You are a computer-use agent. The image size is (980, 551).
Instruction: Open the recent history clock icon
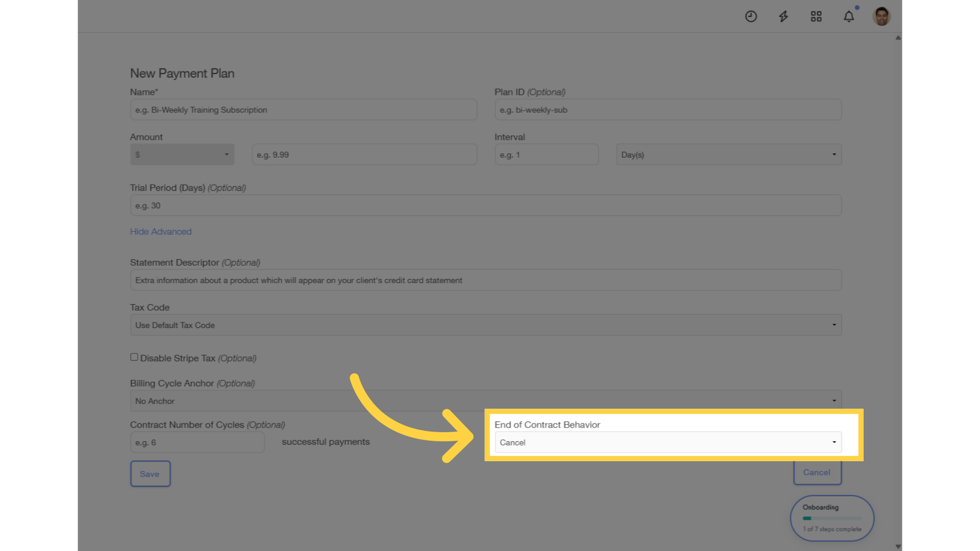tap(751, 16)
